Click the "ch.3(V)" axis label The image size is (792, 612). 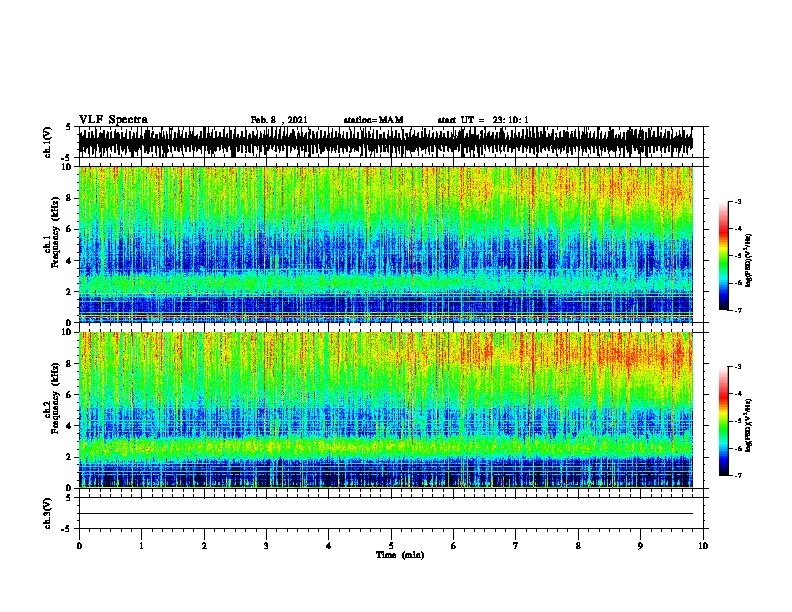point(47,514)
